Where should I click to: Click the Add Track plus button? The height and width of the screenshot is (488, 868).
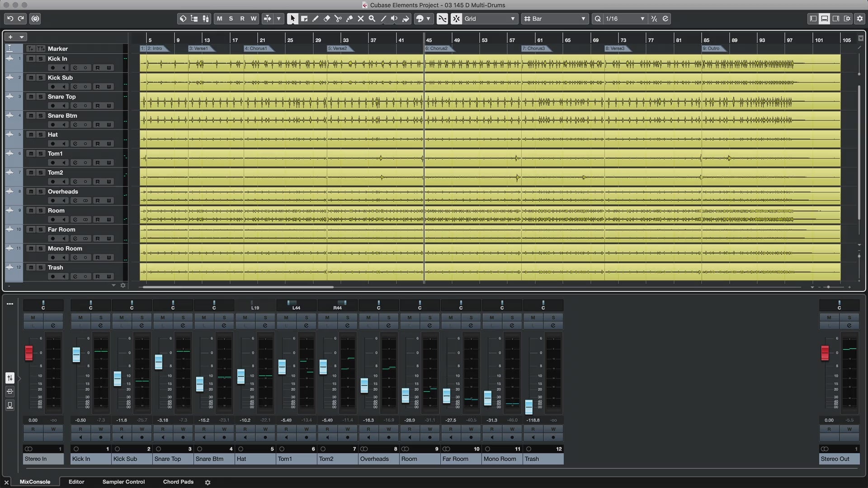[x=10, y=37]
